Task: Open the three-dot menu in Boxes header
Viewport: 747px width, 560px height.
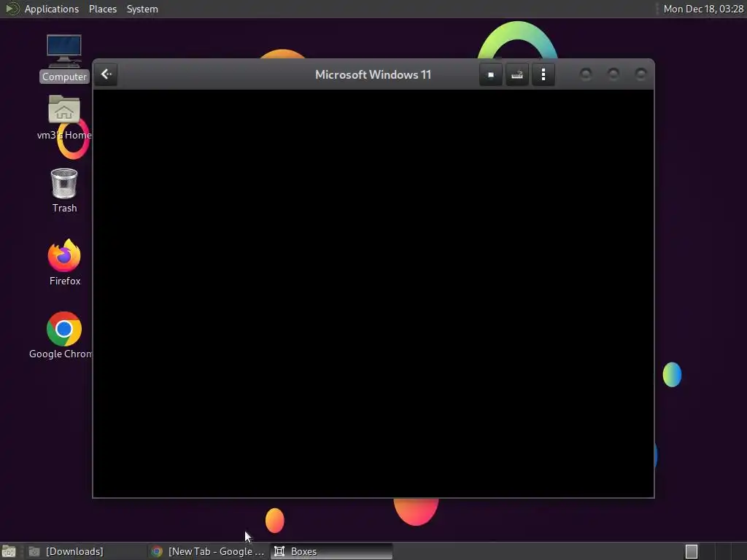Action: point(543,75)
